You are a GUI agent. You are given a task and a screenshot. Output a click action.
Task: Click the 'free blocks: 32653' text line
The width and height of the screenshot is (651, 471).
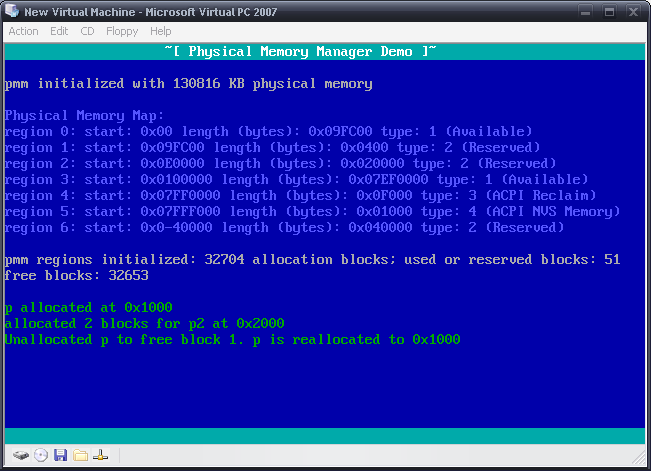click(x=76, y=276)
